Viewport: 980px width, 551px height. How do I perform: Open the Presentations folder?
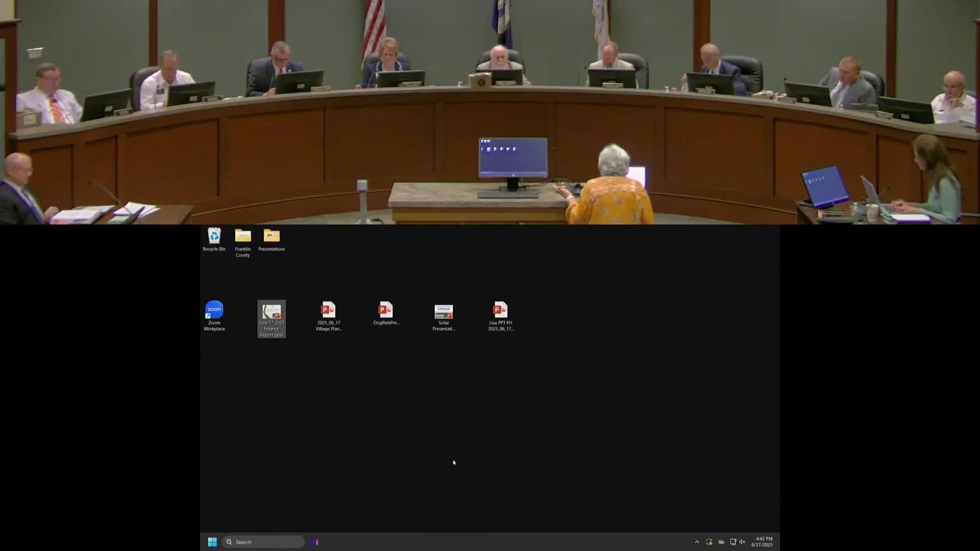[272, 236]
